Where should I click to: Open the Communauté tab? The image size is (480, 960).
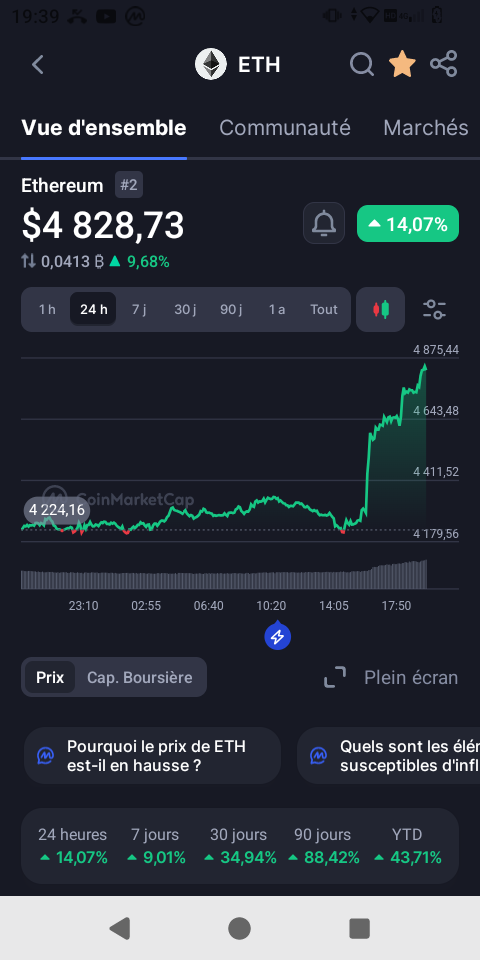(285, 128)
